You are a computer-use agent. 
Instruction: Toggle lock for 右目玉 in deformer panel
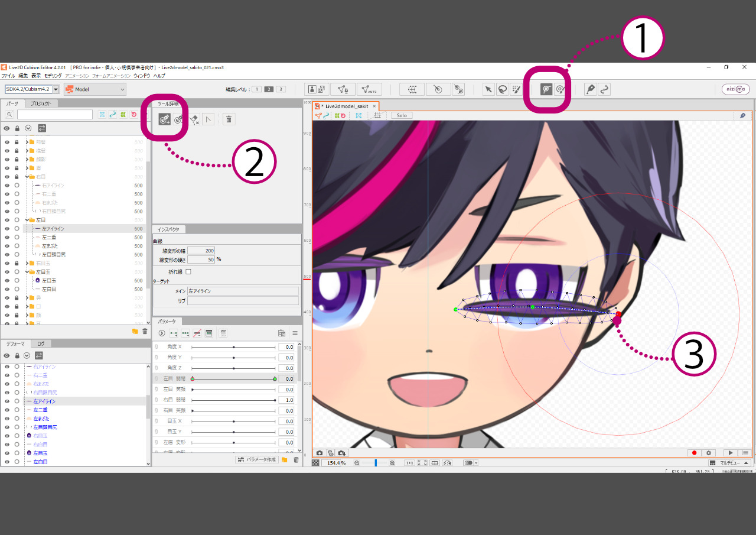[x=17, y=436]
